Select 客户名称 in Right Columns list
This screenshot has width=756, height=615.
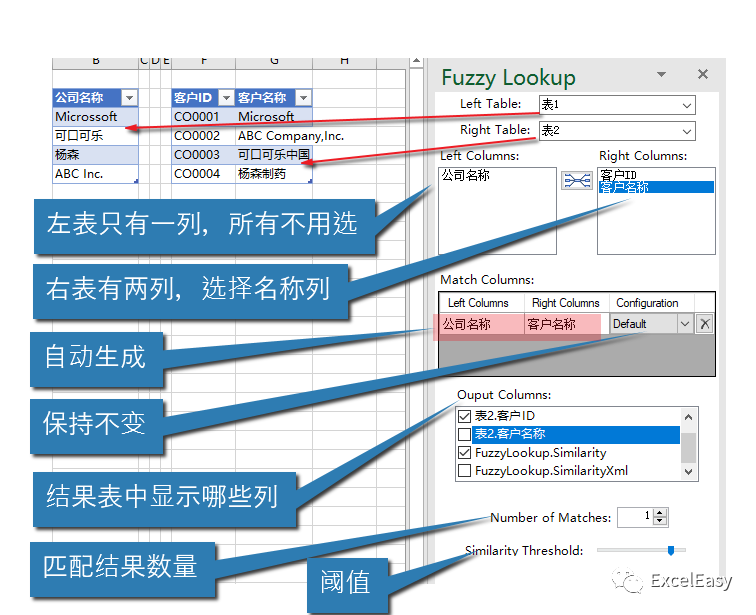(656, 187)
